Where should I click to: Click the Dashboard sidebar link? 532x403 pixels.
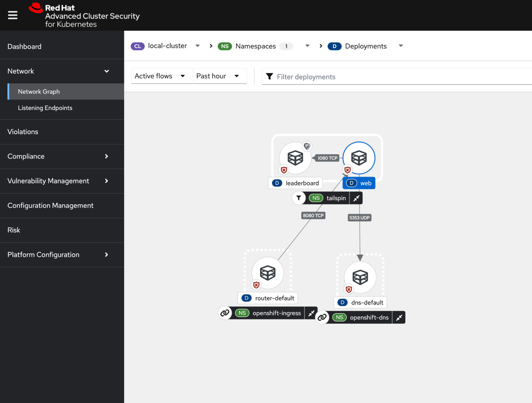(x=24, y=47)
